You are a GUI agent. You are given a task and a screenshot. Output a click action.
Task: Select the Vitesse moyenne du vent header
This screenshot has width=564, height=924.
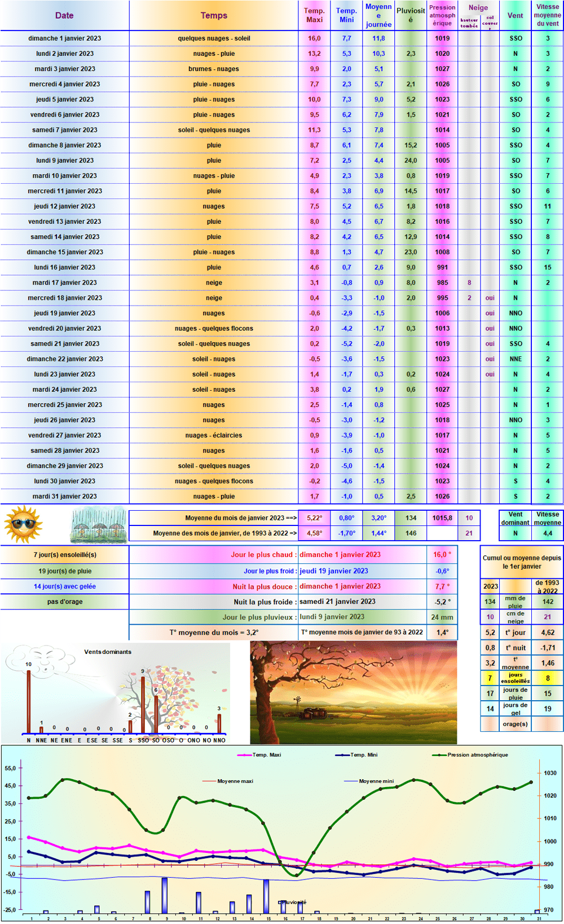pyautogui.click(x=548, y=16)
